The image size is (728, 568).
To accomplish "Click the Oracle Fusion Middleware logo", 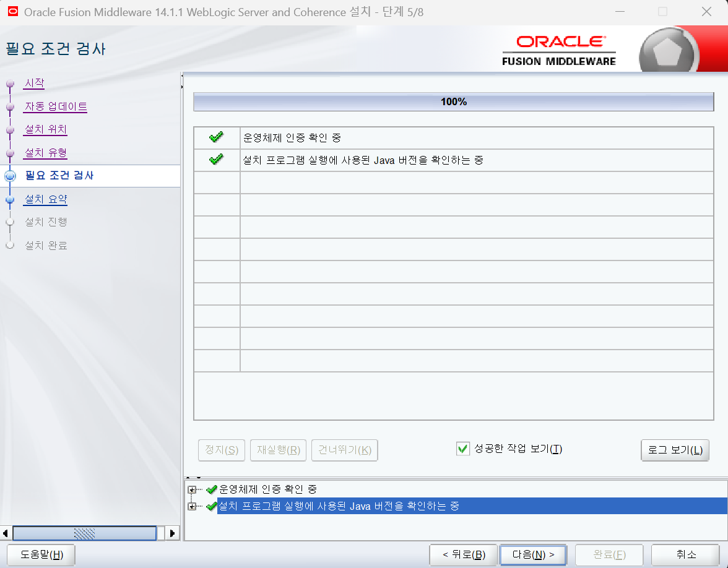I will click(x=559, y=51).
